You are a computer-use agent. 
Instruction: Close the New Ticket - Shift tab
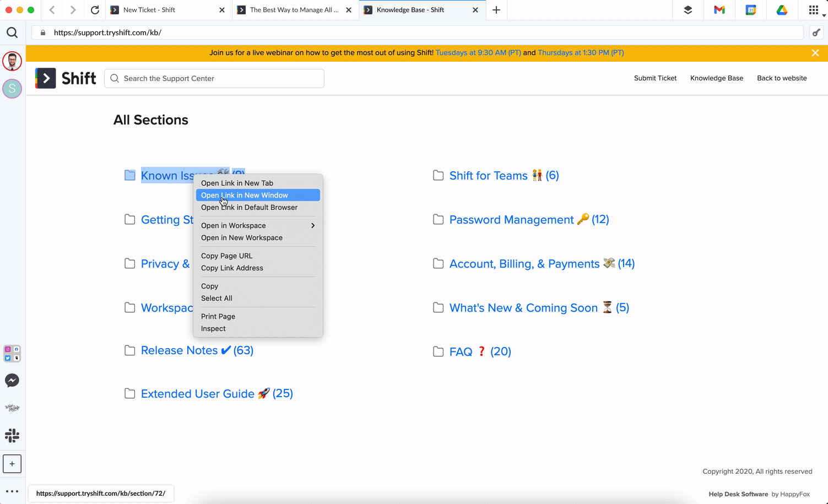pos(222,10)
